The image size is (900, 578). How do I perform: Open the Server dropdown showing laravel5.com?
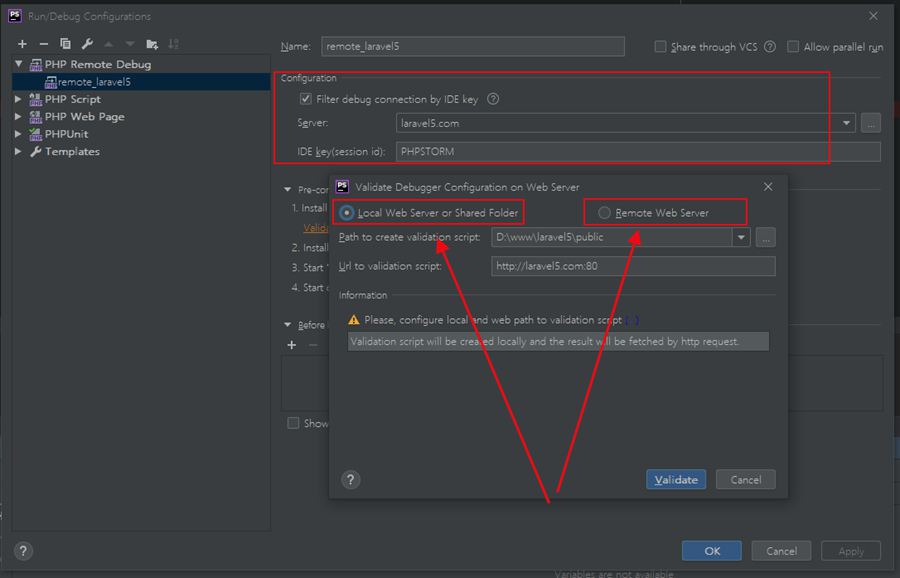click(847, 124)
